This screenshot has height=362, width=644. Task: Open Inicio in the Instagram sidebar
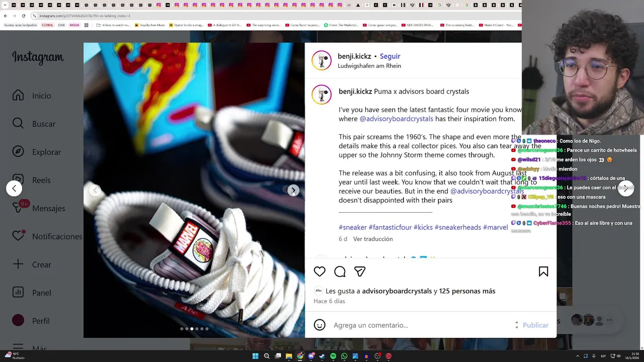click(x=32, y=96)
